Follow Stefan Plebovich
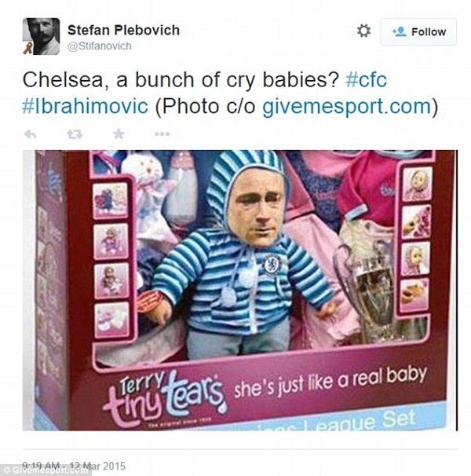The image size is (471, 476). coord(418,32)
